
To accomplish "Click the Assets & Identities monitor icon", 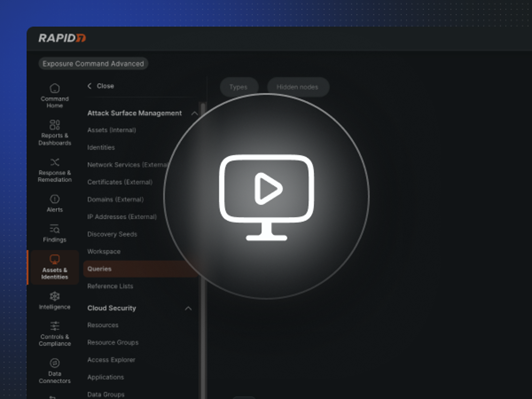I will pos(55,259).
